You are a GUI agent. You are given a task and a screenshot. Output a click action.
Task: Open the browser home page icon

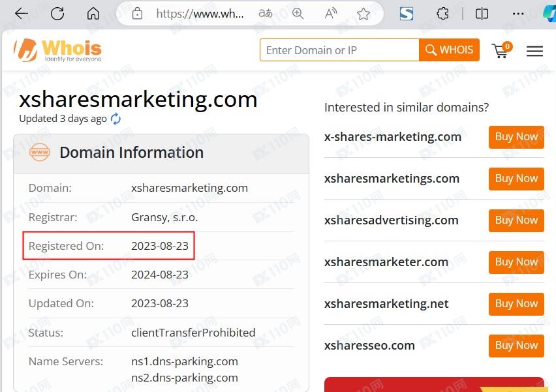93,14
